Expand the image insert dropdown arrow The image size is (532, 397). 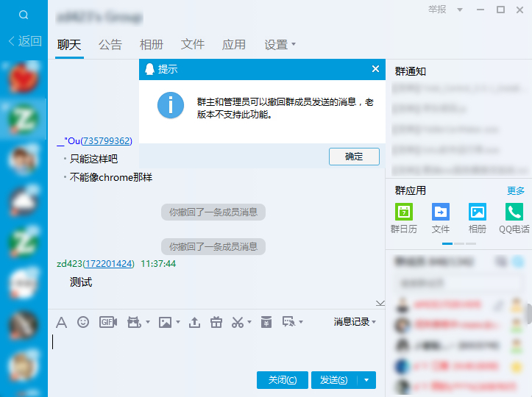(x=178, y=322)
